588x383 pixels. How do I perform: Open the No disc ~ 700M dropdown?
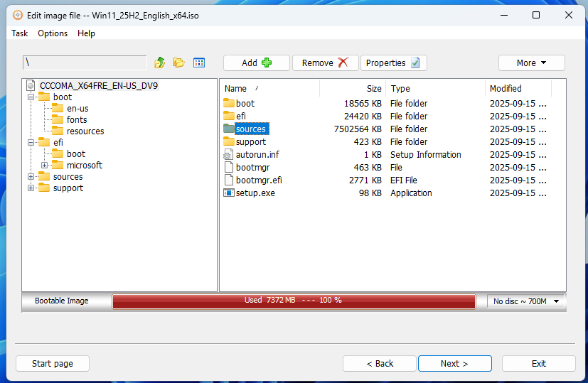click(x=525, y=301)
